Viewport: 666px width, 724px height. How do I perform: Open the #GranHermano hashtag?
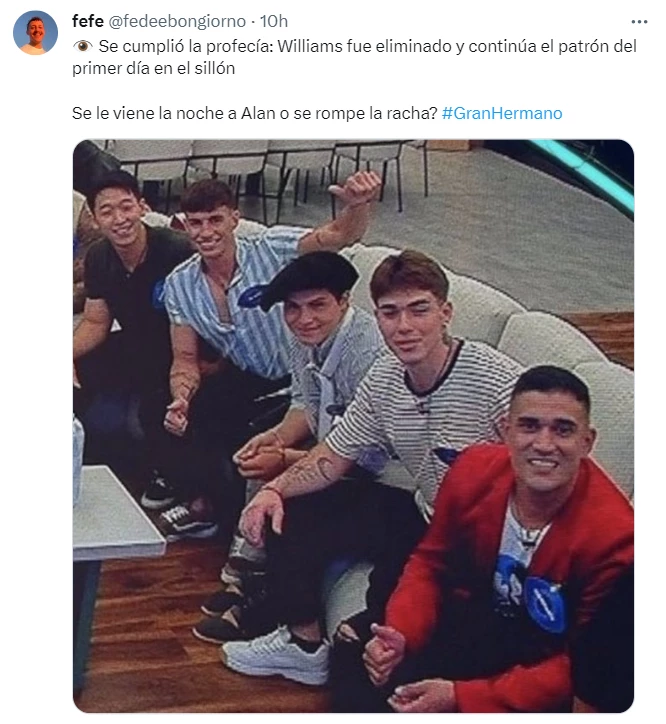point(502,113)
